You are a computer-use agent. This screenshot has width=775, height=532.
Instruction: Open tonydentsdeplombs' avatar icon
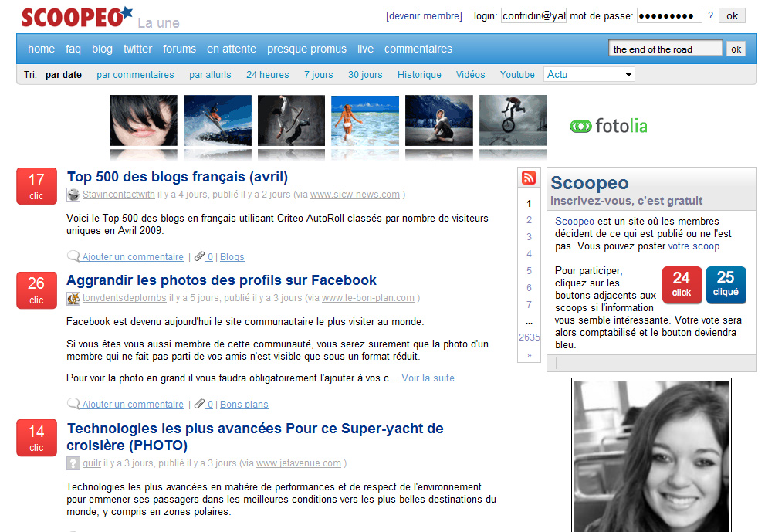point(73,298)
